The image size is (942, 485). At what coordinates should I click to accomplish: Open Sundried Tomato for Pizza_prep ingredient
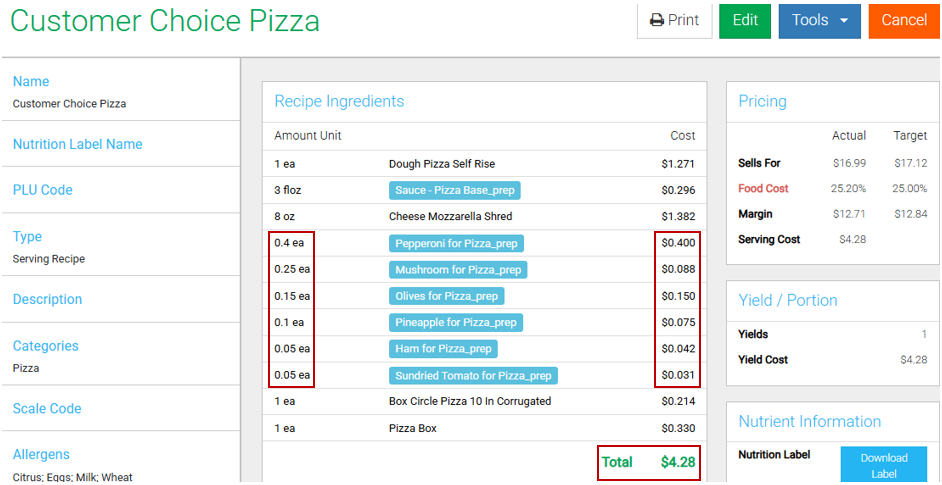(473, 375)
